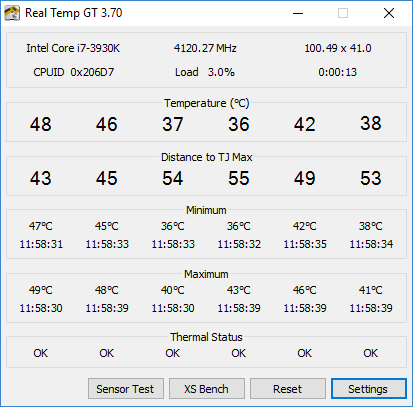The image size is (413, 407).
Task: Close the Real Temp GT window
Action: click(x=389, y=13)
